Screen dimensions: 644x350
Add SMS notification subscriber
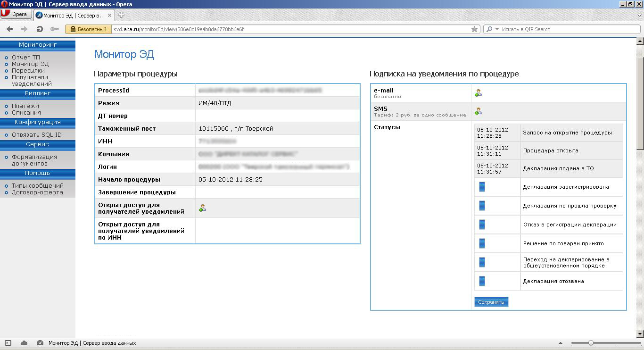[478, 111]
